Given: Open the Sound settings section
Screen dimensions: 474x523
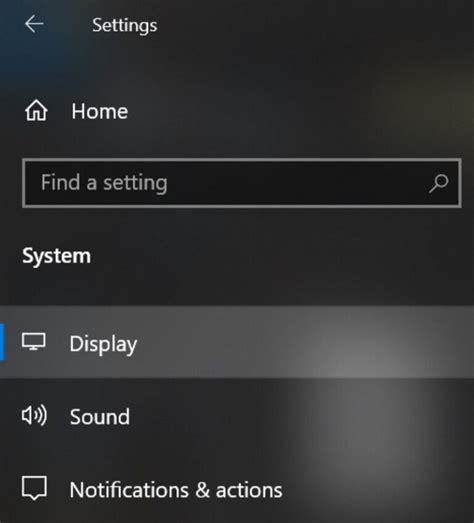Looking at the screenshot, I should click(x=237, y=416).
